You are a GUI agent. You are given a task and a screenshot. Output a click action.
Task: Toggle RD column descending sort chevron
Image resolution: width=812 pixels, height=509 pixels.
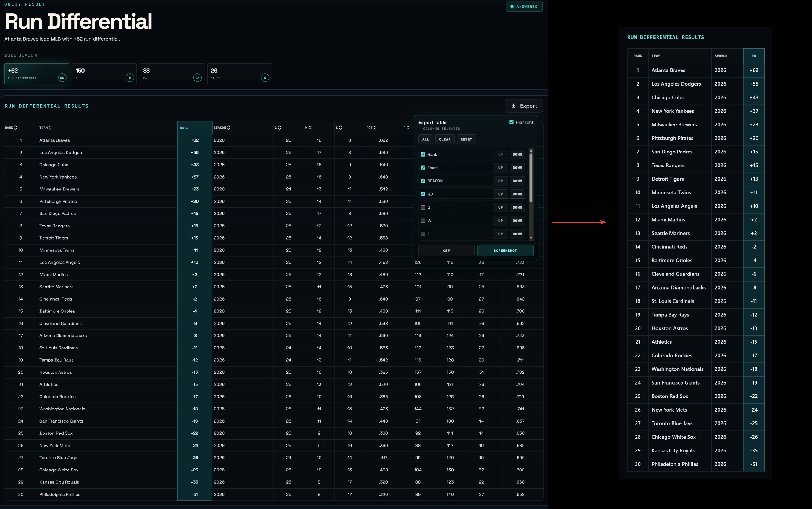click(x=187, y=128)
